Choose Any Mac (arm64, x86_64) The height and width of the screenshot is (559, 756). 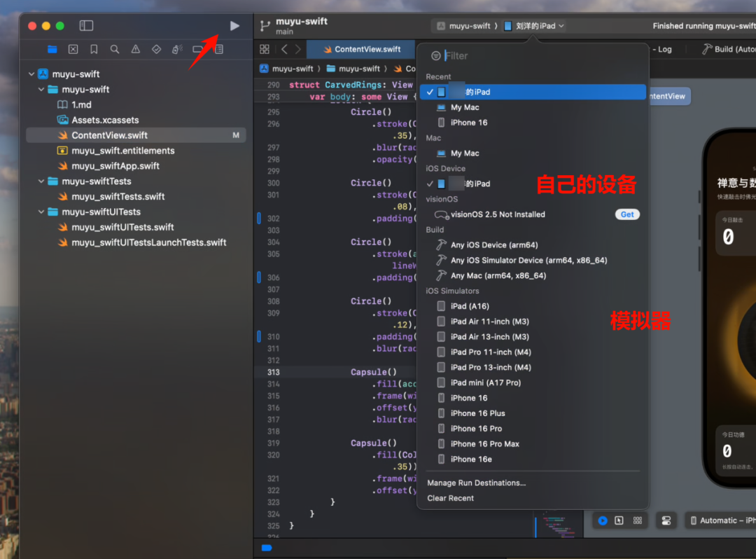pyautogui.click(x=533, y=276)
